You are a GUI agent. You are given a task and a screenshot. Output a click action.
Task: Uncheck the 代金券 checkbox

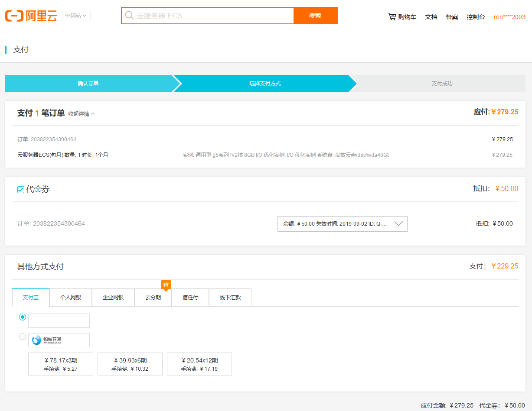pyautogui.click(x=20, y=190)
